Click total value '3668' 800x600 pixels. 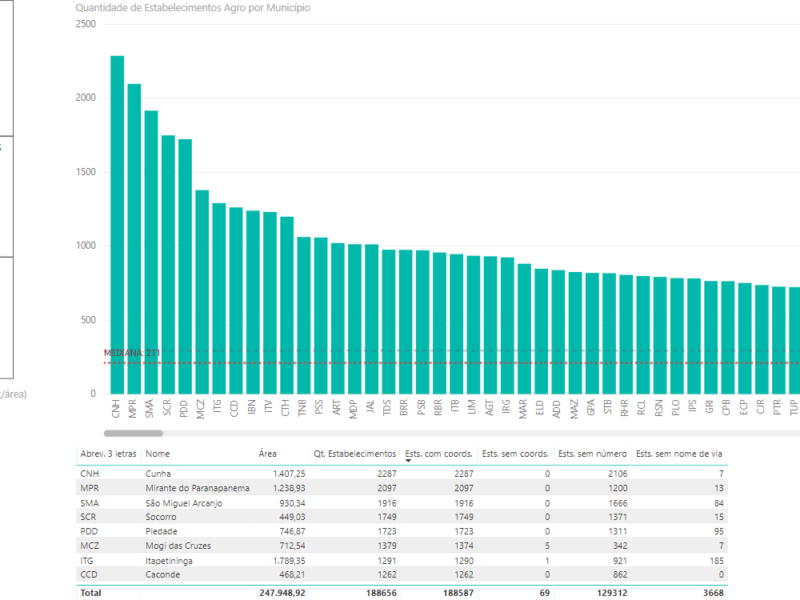click(713, 593)
